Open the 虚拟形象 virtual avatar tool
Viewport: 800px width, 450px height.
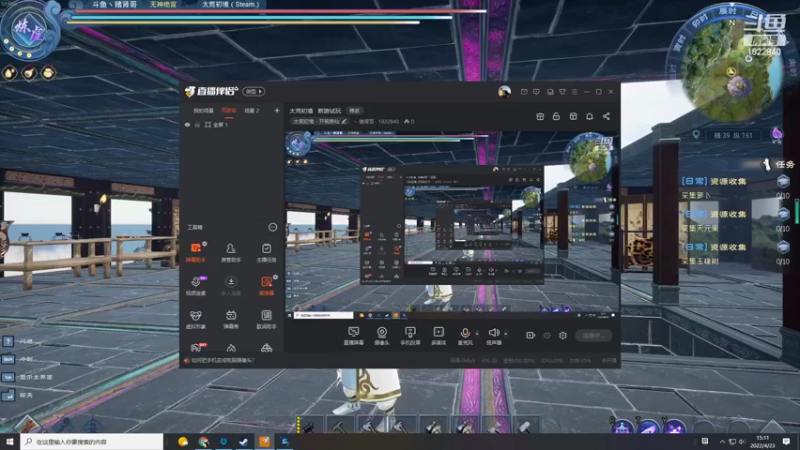tap(195, 319)
